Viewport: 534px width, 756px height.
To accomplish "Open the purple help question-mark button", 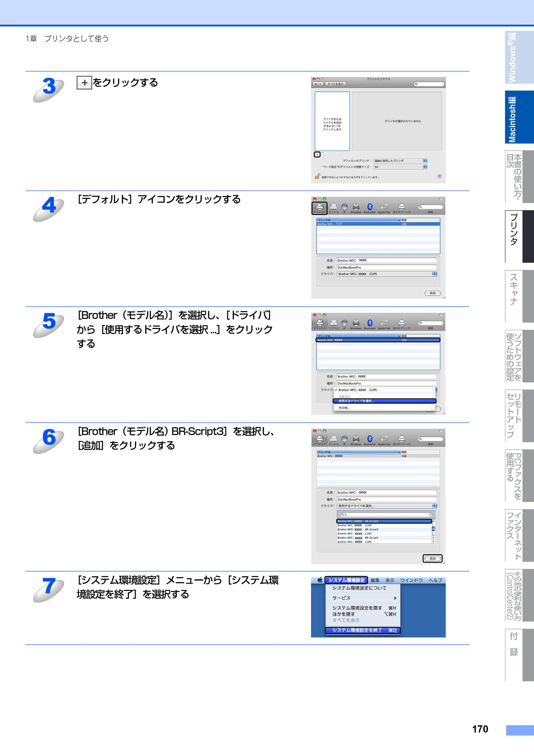I will click(x=439, y=177).
